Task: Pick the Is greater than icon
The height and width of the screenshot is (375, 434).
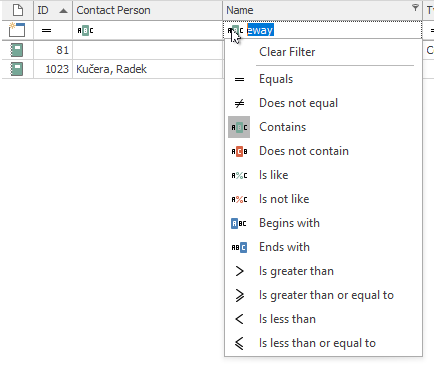Action: coord(239,271)
